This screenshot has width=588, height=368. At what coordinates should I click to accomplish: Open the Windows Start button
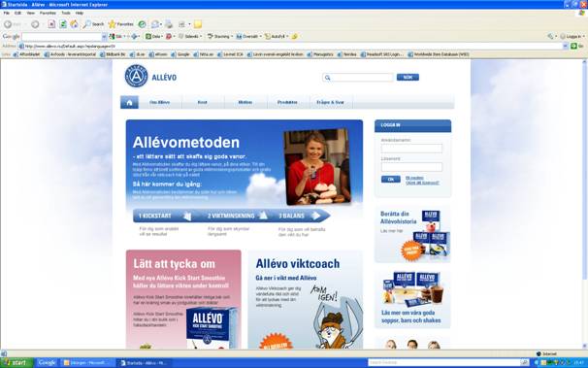click(x=16, y=363)
